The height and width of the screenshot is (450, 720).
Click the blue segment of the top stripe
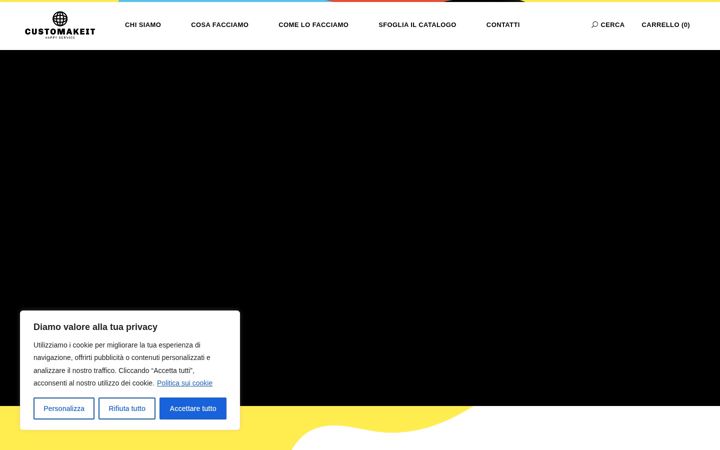224,1
